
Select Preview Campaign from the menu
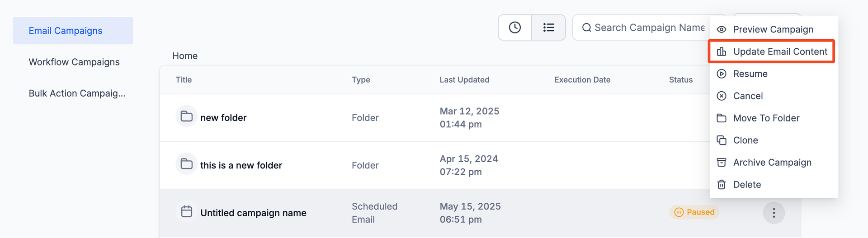coord(774,29)
